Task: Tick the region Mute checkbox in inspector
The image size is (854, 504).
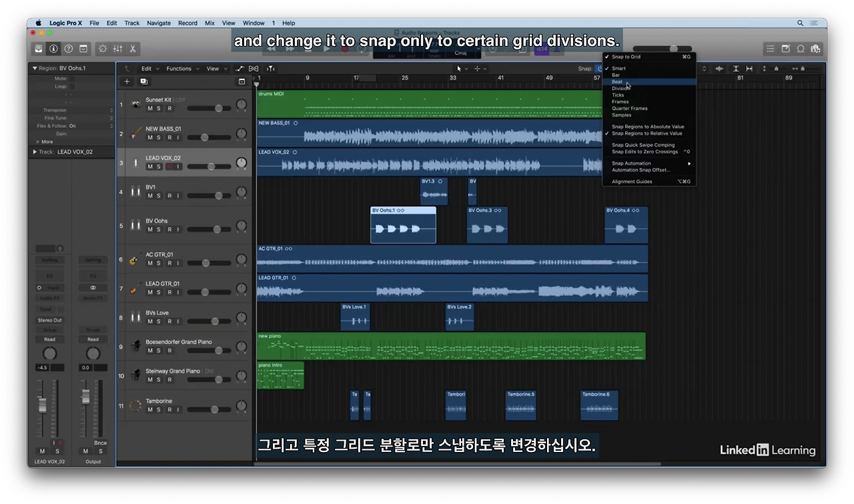Action: pos(72,79)
